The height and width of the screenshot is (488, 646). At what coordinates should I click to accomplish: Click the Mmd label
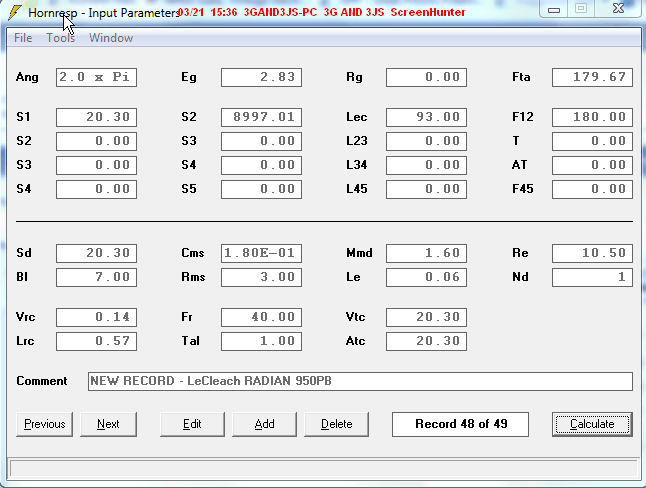point(359,253)
